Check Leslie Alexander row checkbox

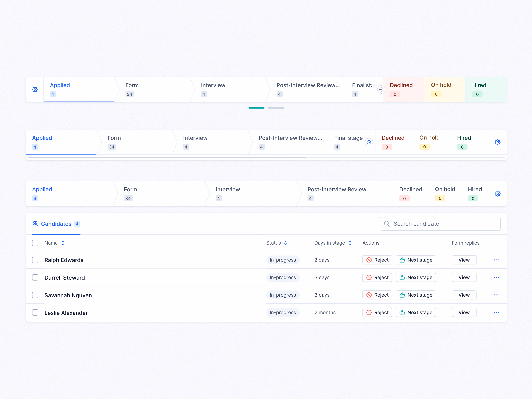pyautogui.click(x=35, y=313)
